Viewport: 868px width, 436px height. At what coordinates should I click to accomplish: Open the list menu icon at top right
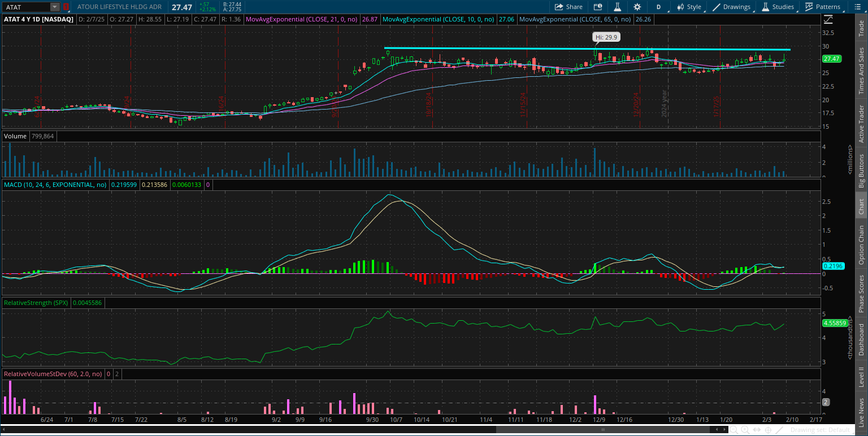point(859,7)
